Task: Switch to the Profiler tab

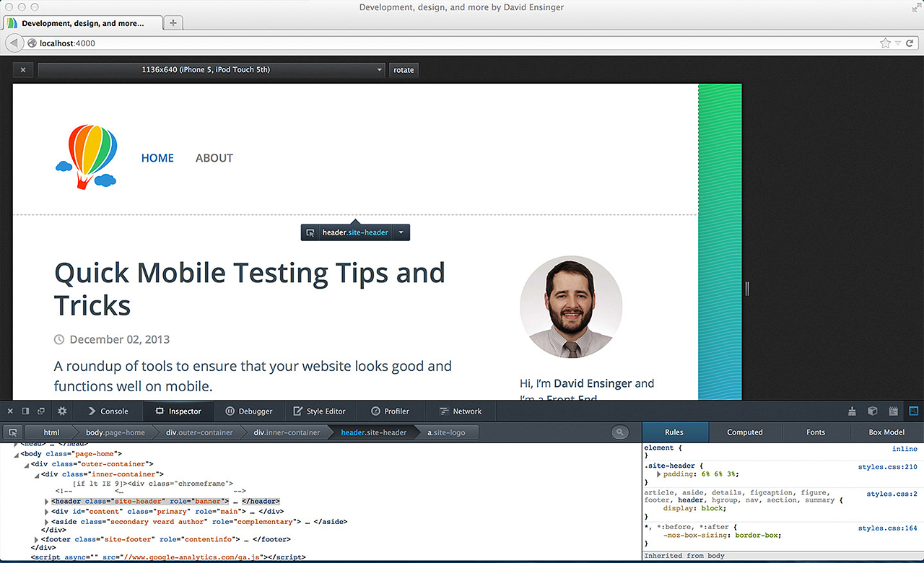Action: click(x=391, y=411)
